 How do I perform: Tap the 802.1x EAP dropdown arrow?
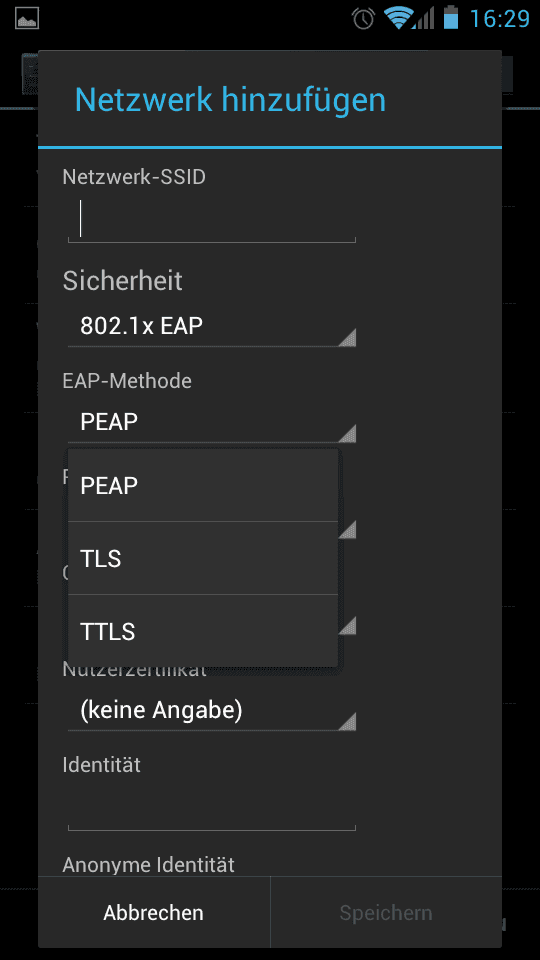347,338
